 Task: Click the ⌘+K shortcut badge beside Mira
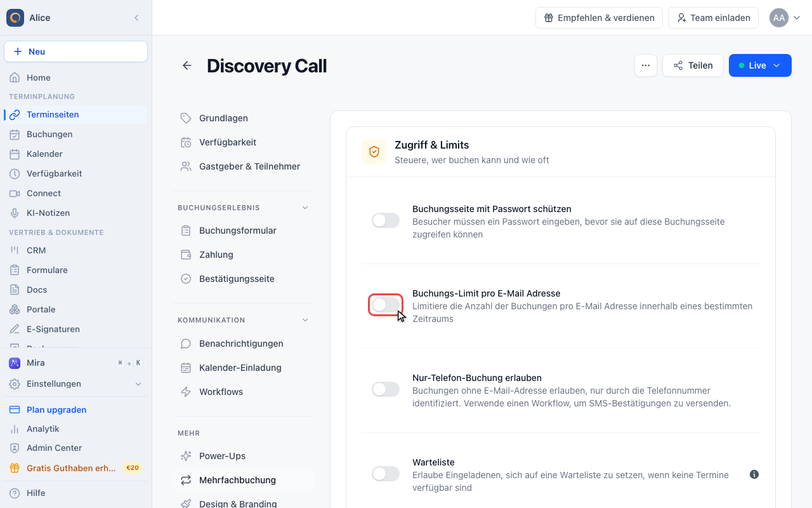pos(129,363)
